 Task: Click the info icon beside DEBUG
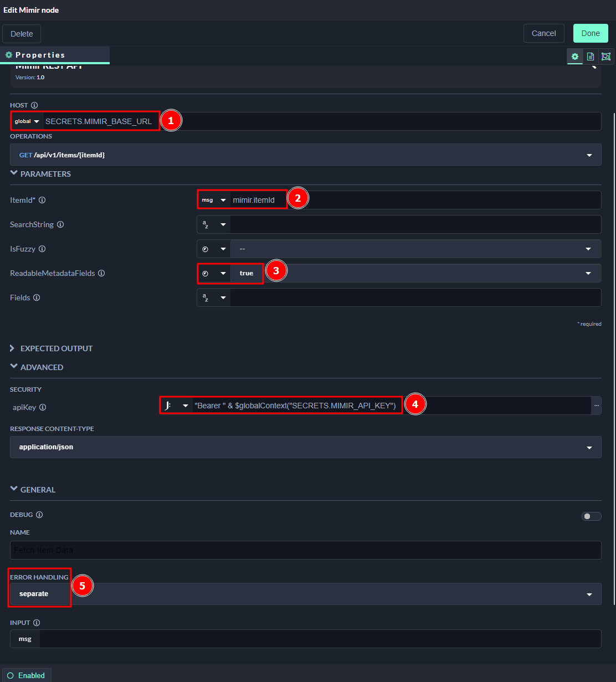(39, 515)
